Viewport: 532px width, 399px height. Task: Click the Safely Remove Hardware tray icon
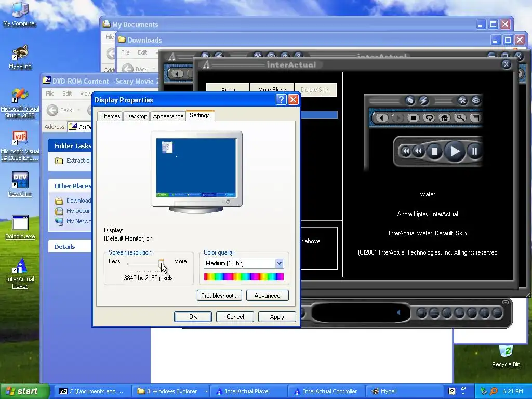pyautogui.click(x=484, y=391)
